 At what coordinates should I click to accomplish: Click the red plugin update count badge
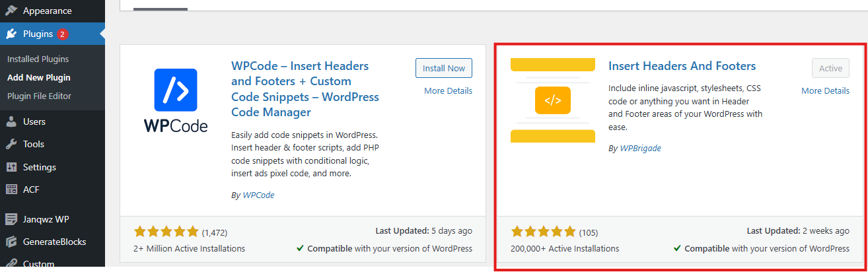coord(62,34)
